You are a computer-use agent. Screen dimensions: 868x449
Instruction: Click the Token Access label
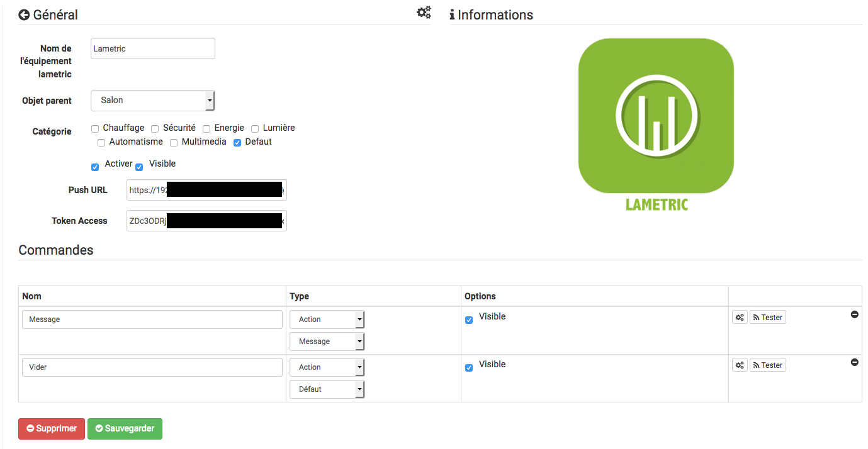coord(79,221)
